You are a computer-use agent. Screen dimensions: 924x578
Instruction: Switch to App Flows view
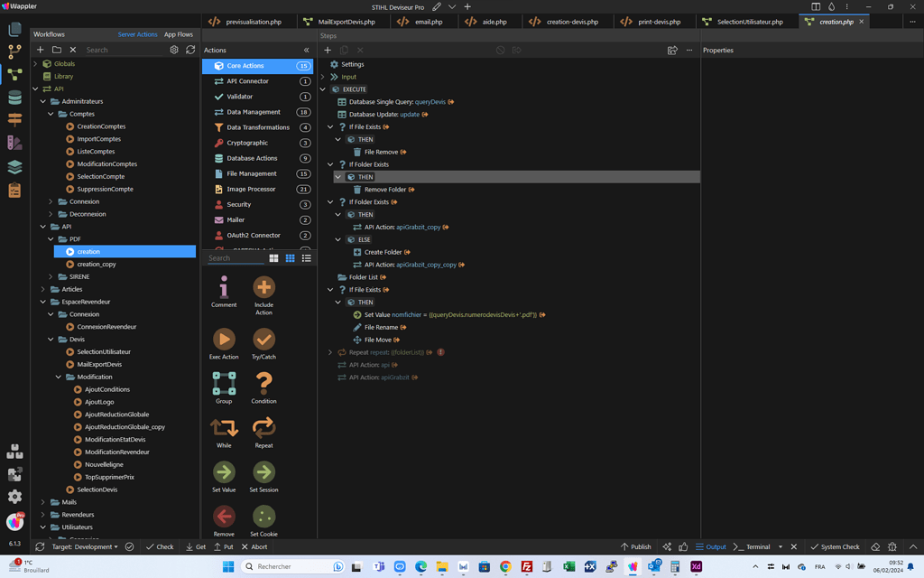(178, 34)
